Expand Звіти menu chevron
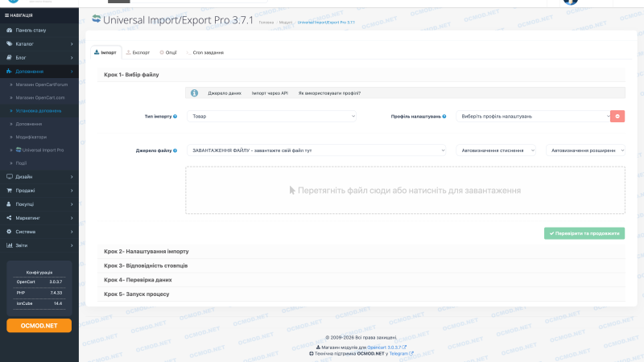This screenshot has width=644, height=362. (x=72, y=245)
